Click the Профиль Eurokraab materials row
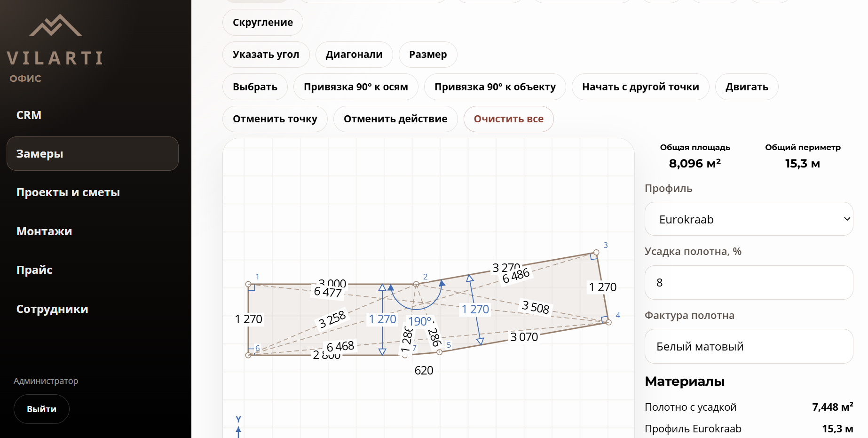 [749, 429]
